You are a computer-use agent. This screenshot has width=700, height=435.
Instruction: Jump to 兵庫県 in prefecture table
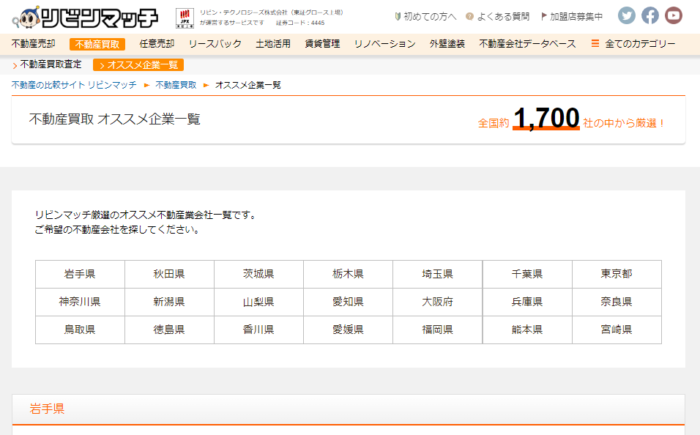[527, 302]
